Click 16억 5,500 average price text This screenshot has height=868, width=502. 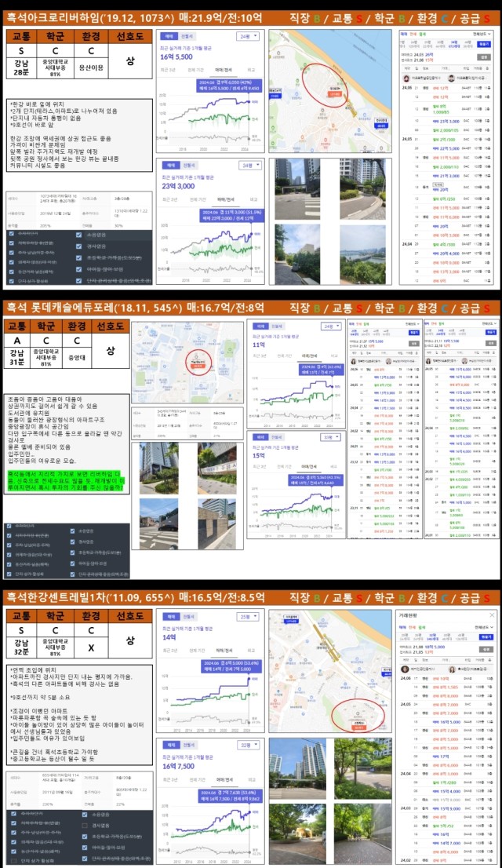click(x=176, y=57)
